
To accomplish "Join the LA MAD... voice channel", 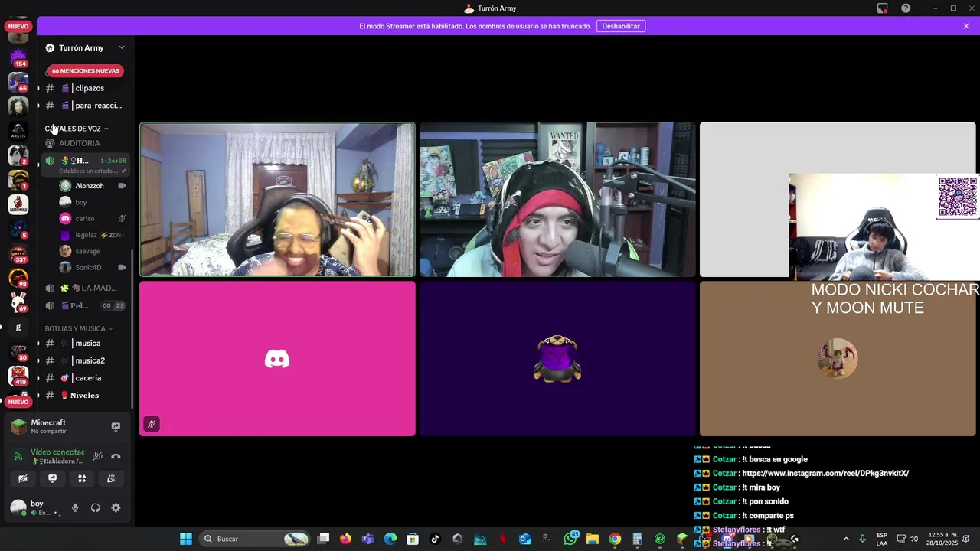I will coord(85,288).
